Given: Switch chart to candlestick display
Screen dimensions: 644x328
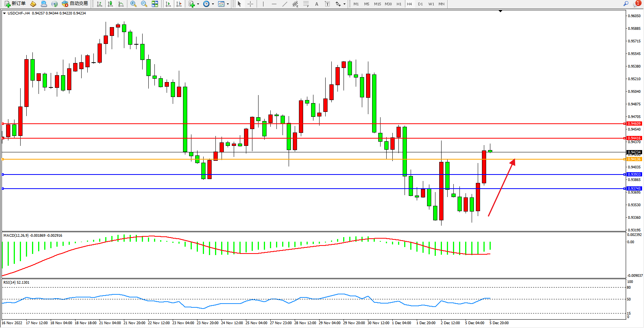Looking at the screenshot, I should pyautogui.click(x=110, y=4).
